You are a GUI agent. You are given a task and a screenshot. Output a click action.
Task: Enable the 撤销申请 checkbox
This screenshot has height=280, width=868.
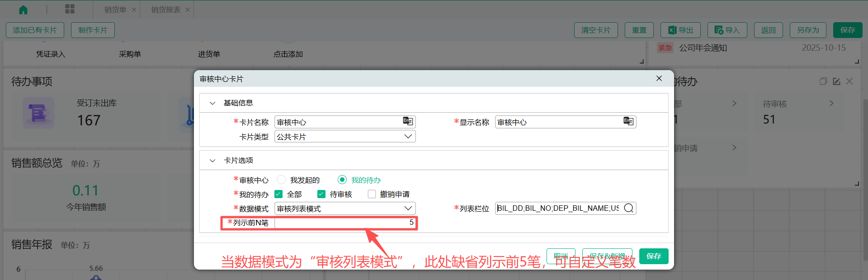[372, 194]
